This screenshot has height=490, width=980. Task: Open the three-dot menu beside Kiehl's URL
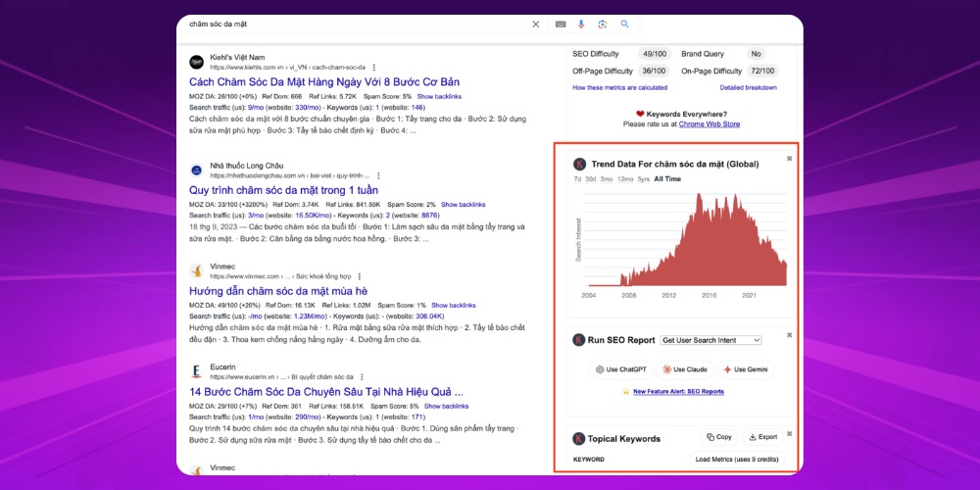click(x=374, y=68)
